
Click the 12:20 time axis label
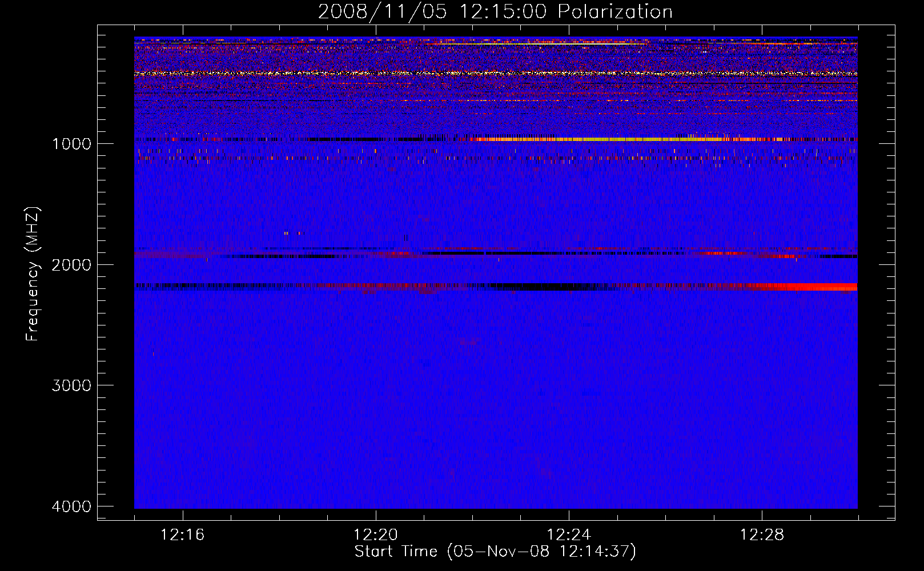pyautogui.click(x=375, y=535)
